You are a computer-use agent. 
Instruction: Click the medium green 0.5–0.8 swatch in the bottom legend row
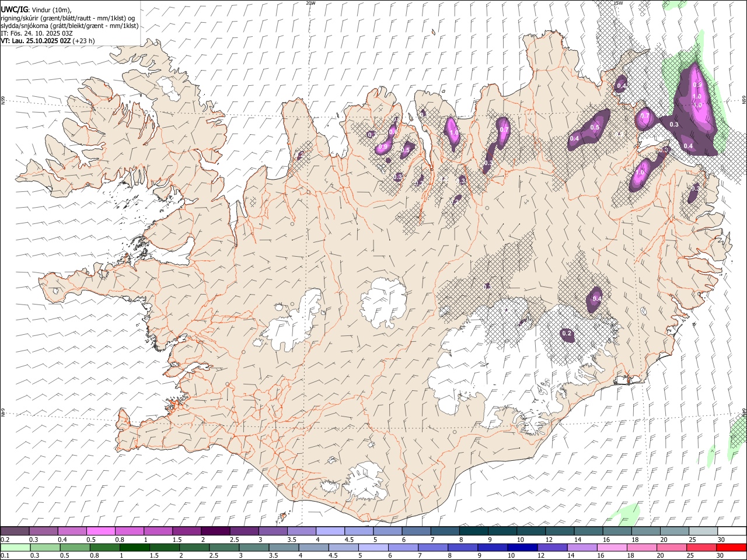(75, 547)
